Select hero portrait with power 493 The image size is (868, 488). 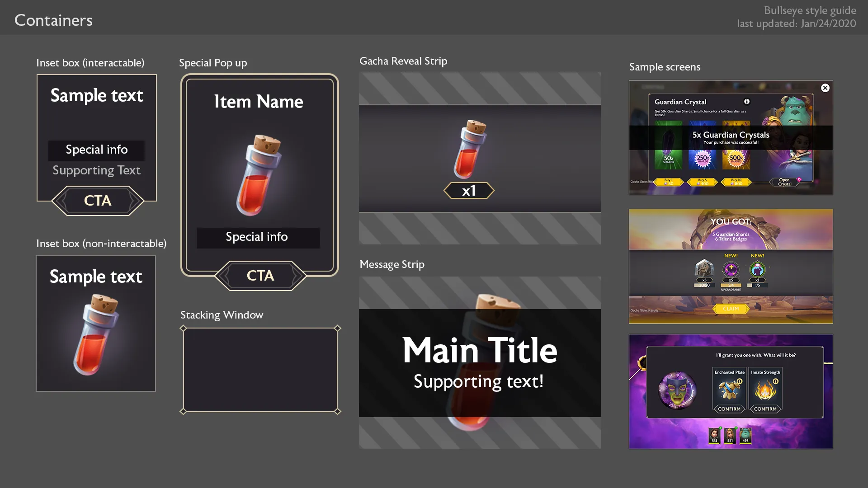pyautogui.click(x=745, y=436)
